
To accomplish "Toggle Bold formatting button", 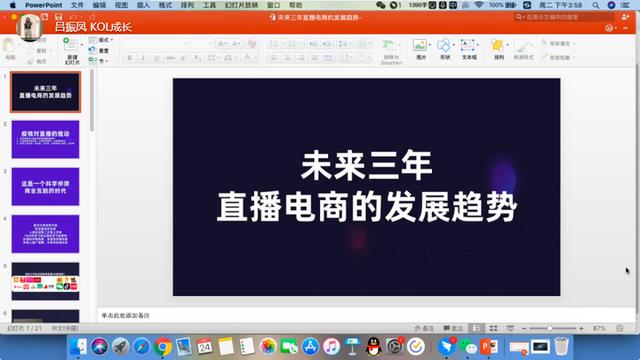I will tap(130, 58).
